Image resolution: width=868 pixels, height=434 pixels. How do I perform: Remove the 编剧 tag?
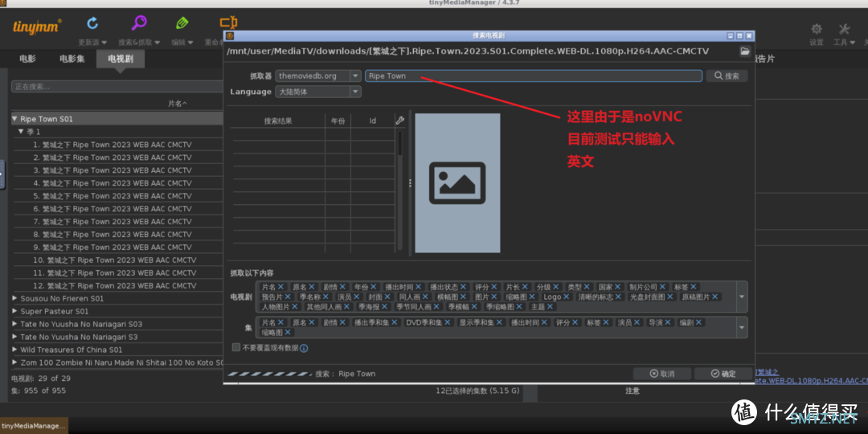(699, 322)
